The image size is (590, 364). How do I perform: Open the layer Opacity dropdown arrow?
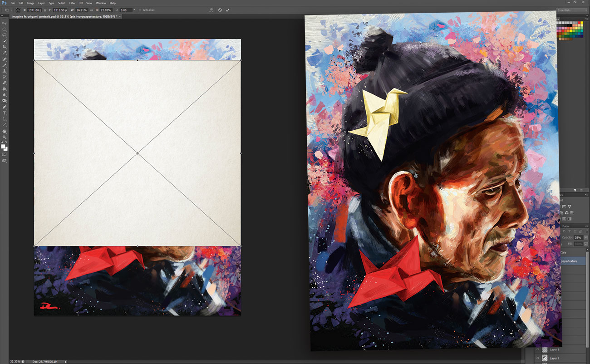pos(586,237)
